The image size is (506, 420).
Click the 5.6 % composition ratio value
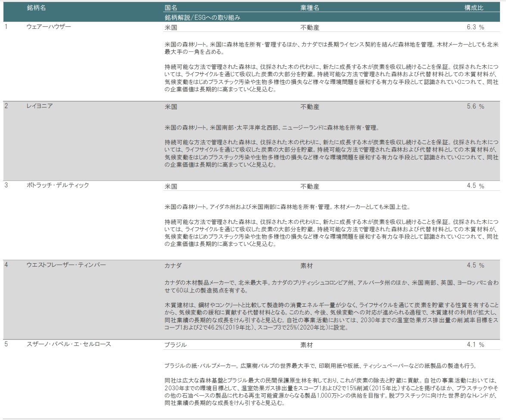[475, 106]
